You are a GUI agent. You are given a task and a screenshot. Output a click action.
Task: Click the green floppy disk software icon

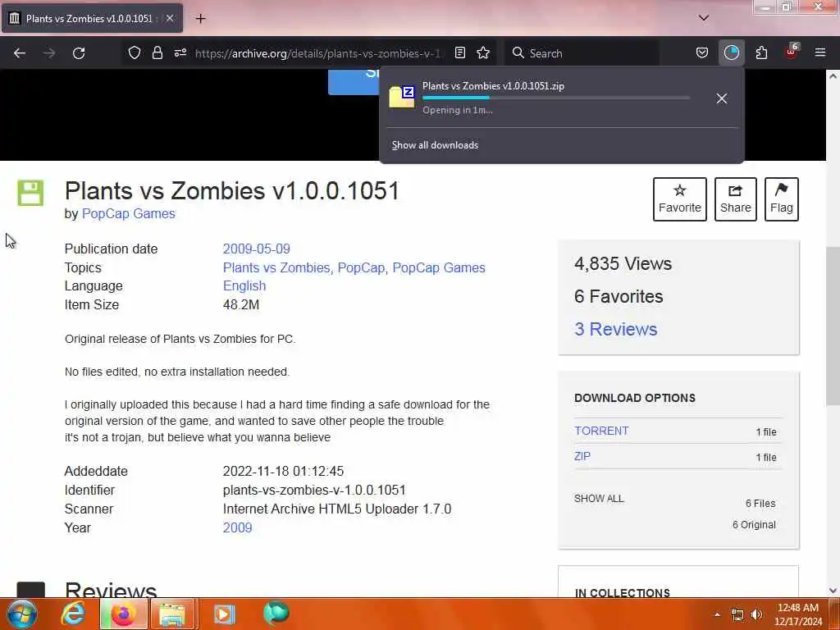30,193
